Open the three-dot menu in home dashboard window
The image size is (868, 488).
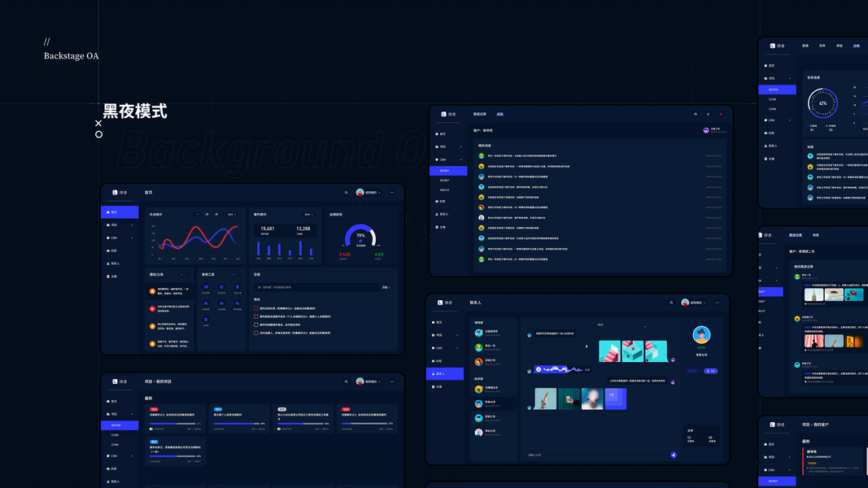[x=392, y=193]
